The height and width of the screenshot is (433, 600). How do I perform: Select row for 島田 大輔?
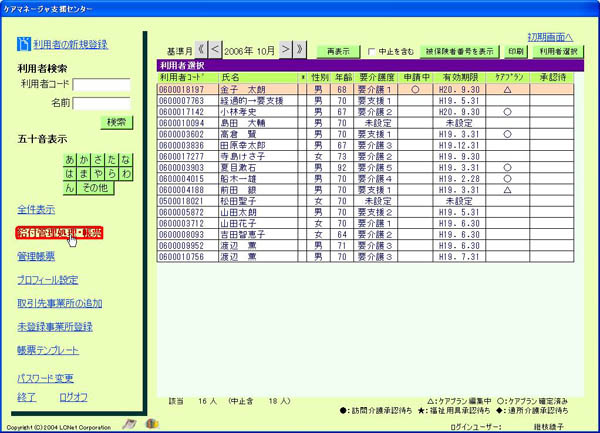pyautogui.click(x=365, y=123)
